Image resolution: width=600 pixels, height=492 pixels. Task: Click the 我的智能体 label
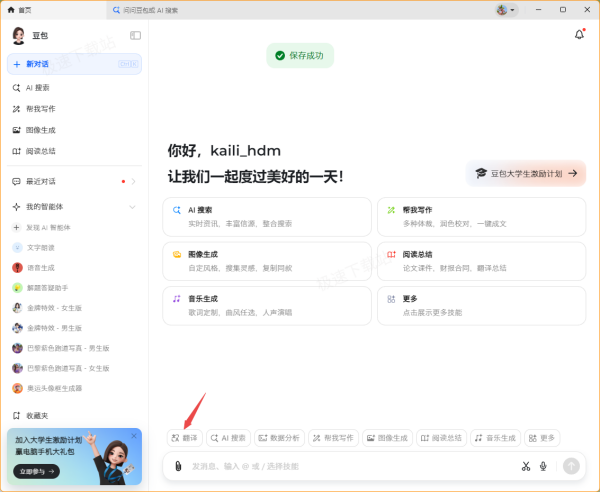pos(44,207)
